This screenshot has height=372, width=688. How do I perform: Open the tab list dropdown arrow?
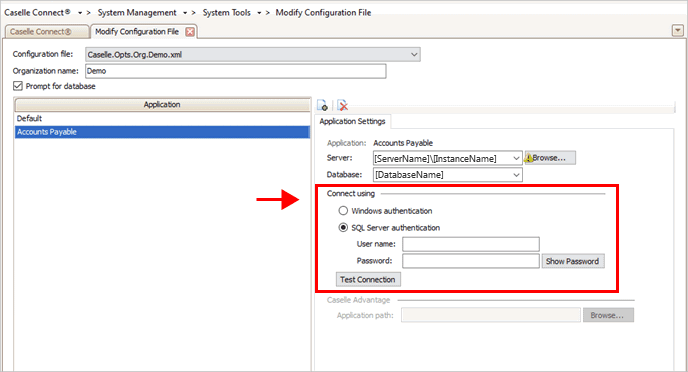pyautogui.click(x=677, y=30)
